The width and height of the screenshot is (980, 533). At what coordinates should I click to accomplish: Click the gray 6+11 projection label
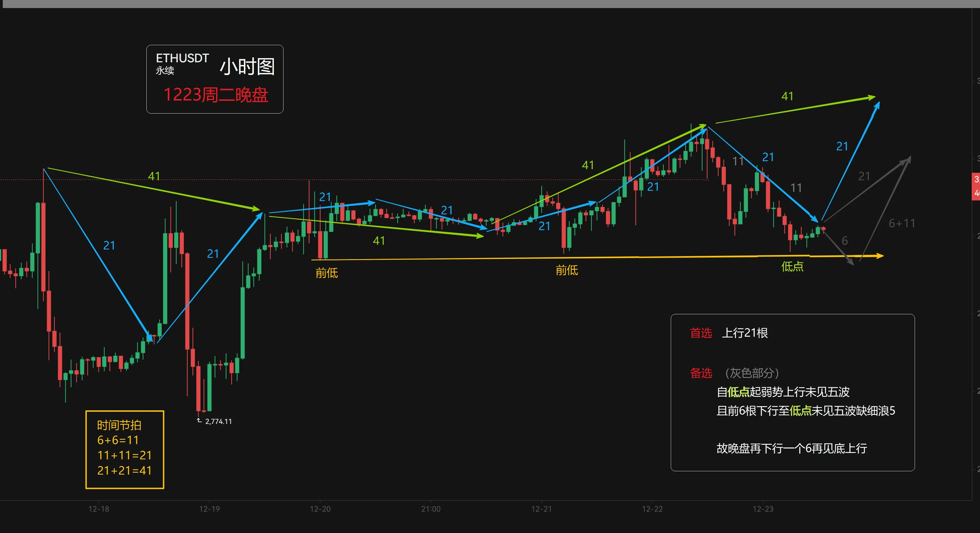coord(902,223)
